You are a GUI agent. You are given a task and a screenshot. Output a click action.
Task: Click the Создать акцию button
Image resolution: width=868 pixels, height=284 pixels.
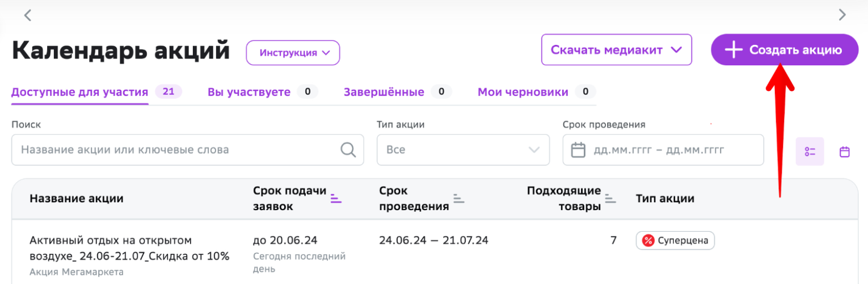click(785, 50)
